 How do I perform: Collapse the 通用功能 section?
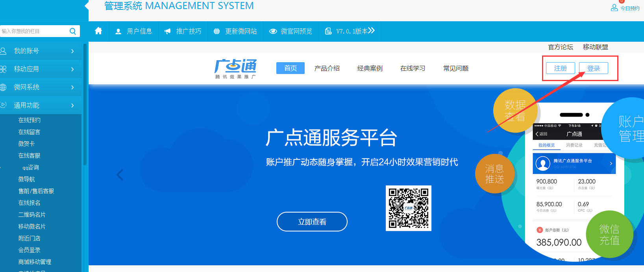click(41, 105)
